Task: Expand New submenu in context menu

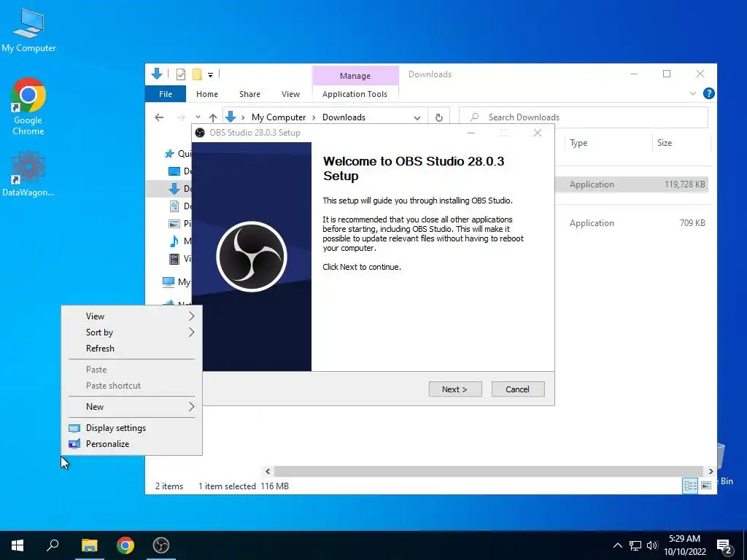Action: point(131,407)
